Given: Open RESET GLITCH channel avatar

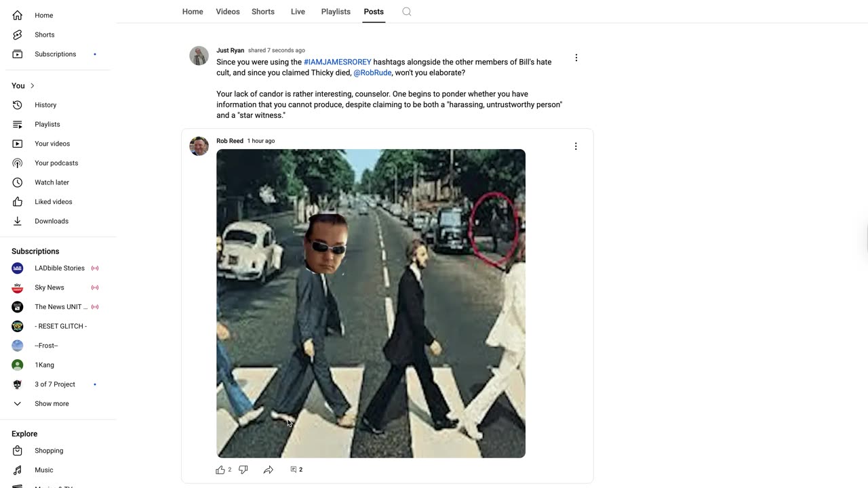Looking at the screenshot, I should tap(18, 326).
